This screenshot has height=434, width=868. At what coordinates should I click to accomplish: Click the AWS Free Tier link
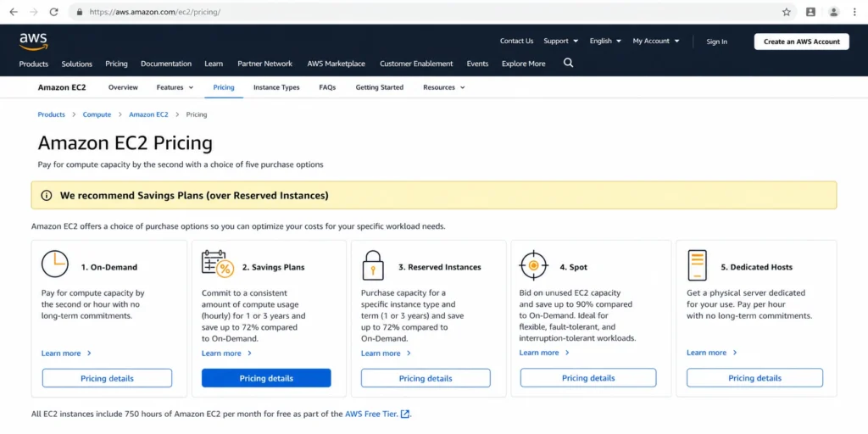(x=371, y=414)
